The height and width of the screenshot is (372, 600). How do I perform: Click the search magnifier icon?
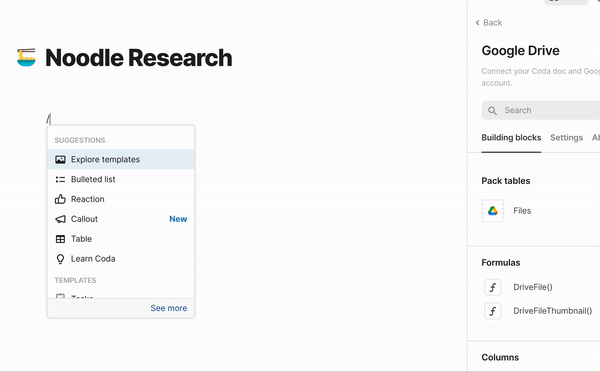click(x=492, y=111)
